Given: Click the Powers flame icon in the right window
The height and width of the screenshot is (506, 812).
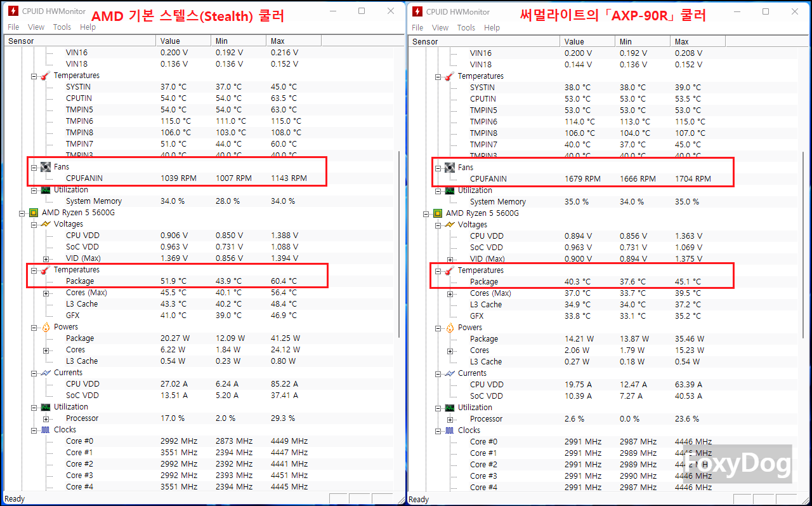Looking at the screenshot, I should click(x=449, y=328).
